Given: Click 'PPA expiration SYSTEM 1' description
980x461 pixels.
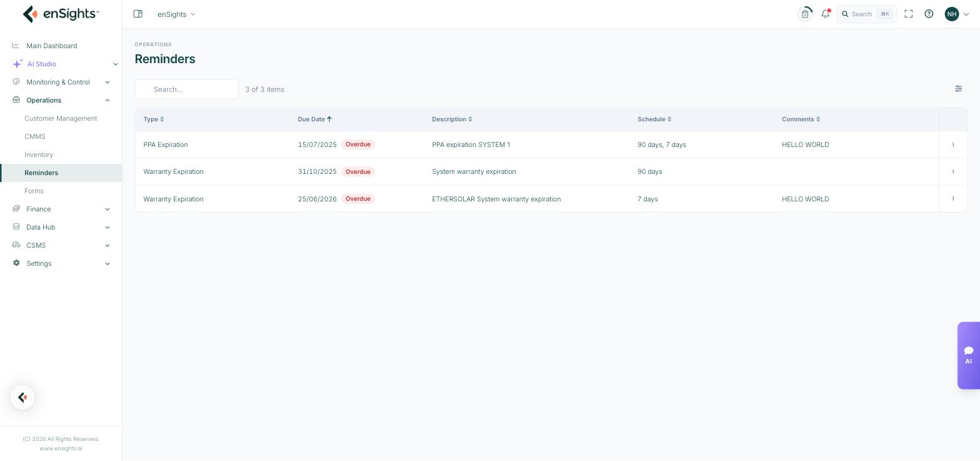Looking at the screenshot, I should pyautogui.click(x=471, y=144).
